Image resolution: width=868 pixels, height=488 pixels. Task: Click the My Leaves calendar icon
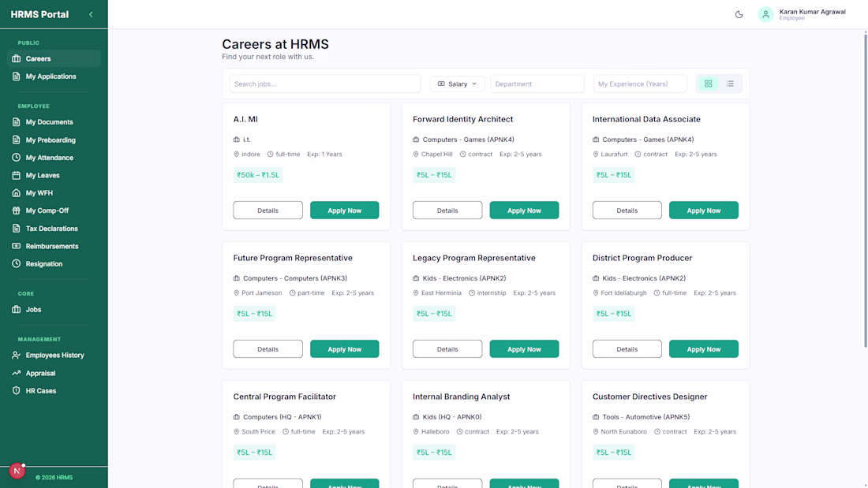pyautogui.click(x=16, y=175)
